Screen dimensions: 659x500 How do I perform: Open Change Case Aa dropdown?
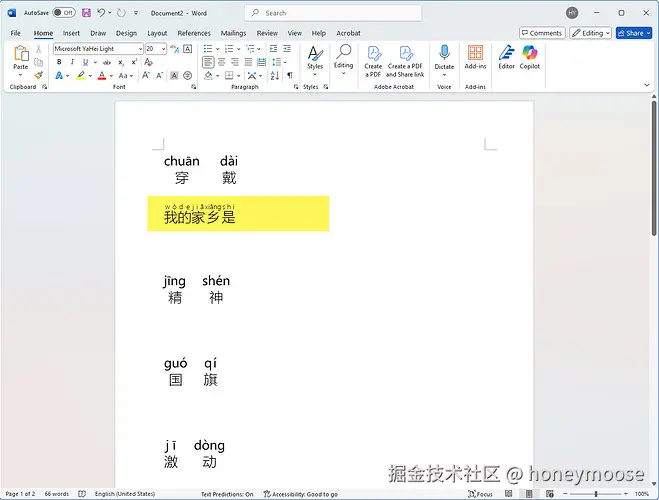point(126,76)
